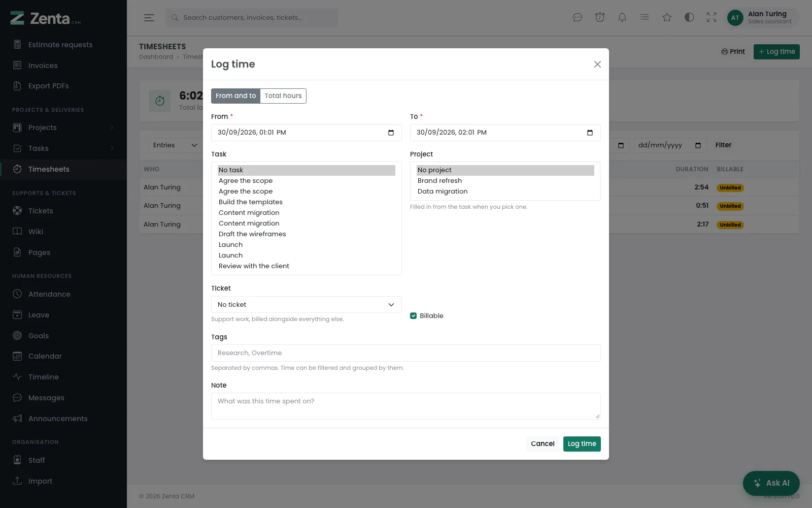Click the fullscreen expand icon
Image resolution: width=812 pixels, height=508 pixels.
[712, 18]
